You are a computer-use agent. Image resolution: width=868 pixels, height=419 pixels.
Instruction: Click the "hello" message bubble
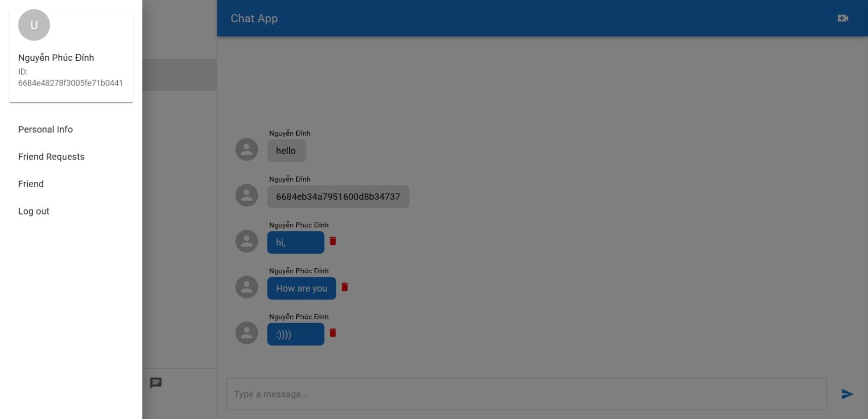pos(286,151)
